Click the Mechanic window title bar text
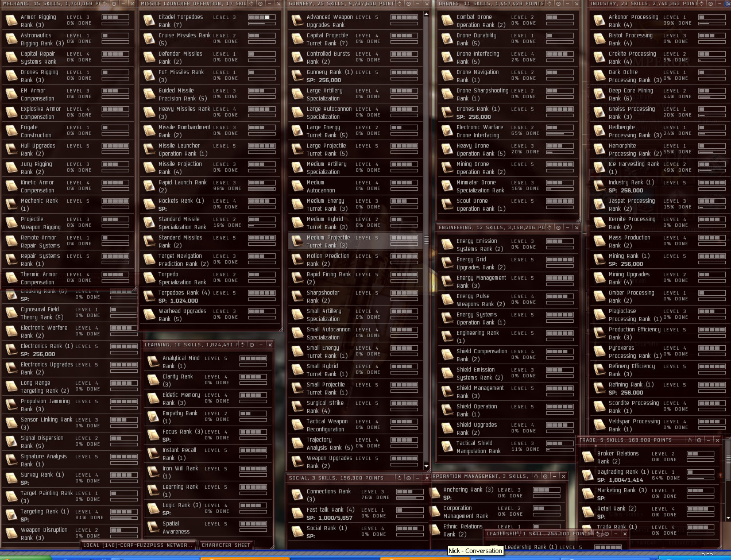 [51, 3]
